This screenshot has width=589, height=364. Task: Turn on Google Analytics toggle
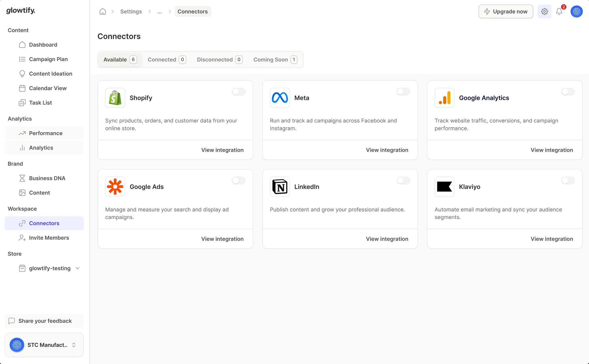(x=568, y=92)
